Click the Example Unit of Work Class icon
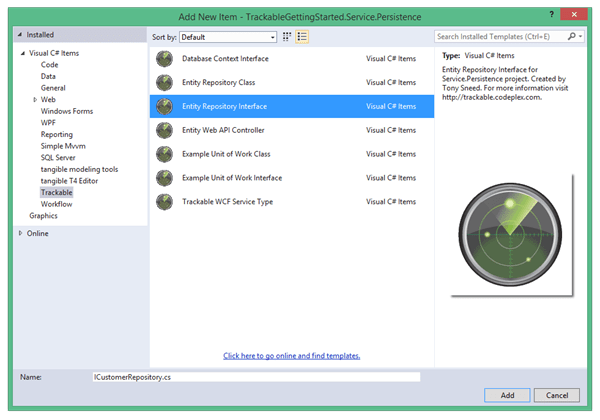This screenshot has height=420, width=600. (164, 154)
